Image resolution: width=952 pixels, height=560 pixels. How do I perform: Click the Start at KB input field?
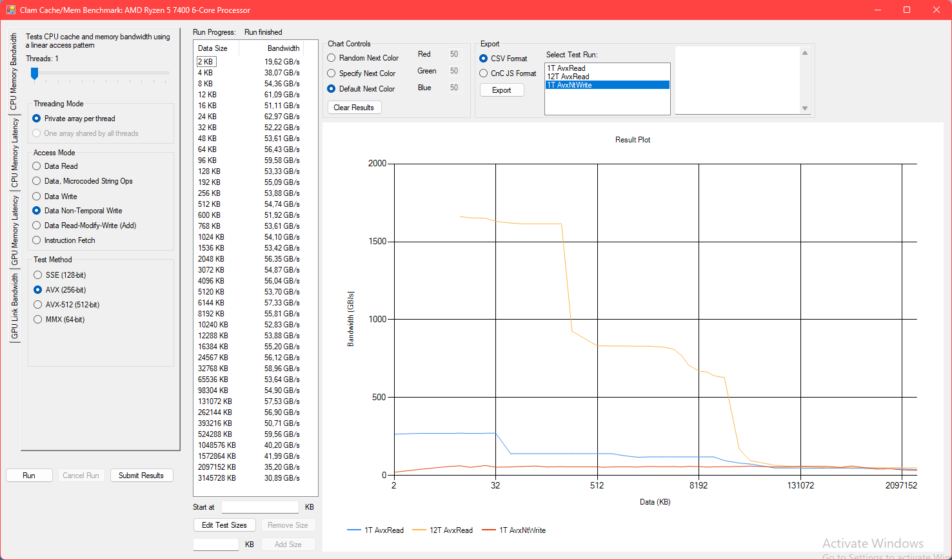click(260, 507)
